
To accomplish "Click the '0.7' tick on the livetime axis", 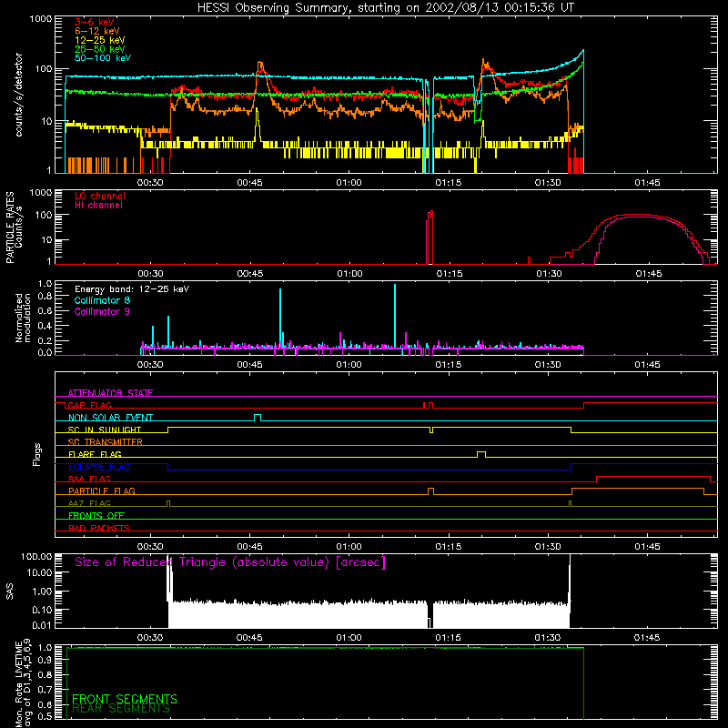I will 45,689.
